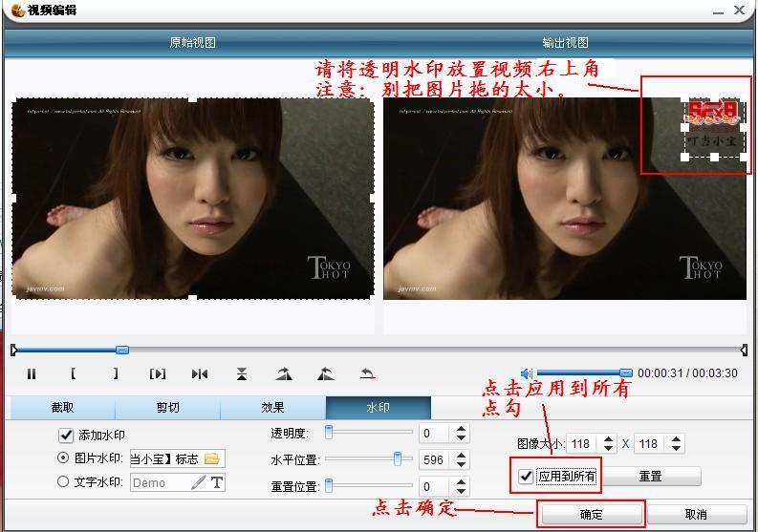
Task: Increase 重置位置 value with the up arrow
Action: click(461, 481)
